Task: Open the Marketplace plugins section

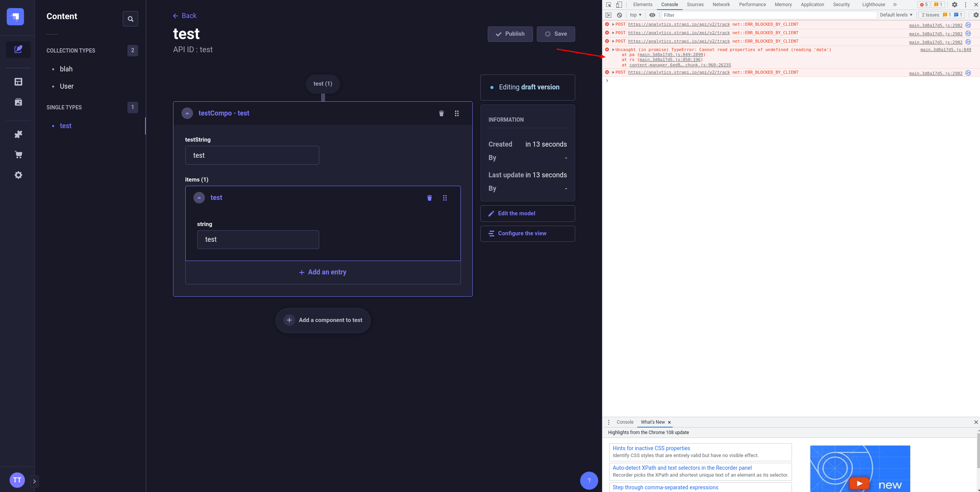Action: click(18, 134)
